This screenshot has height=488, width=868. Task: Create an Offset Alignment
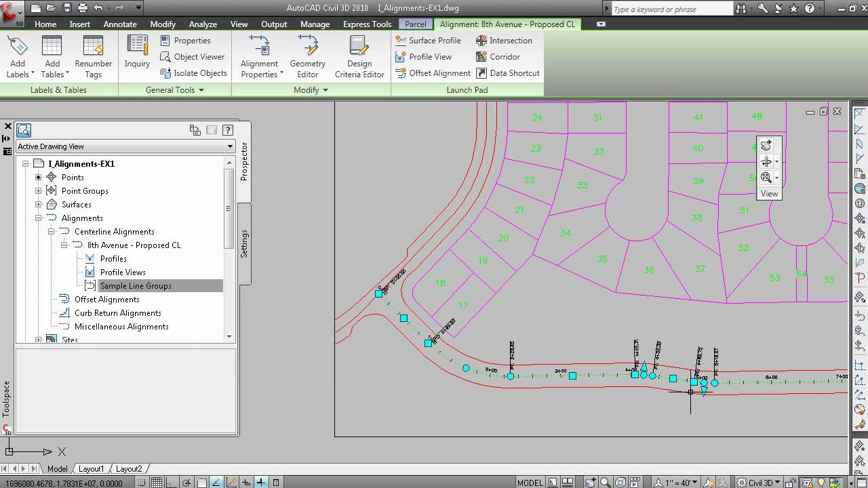[433, 73]
